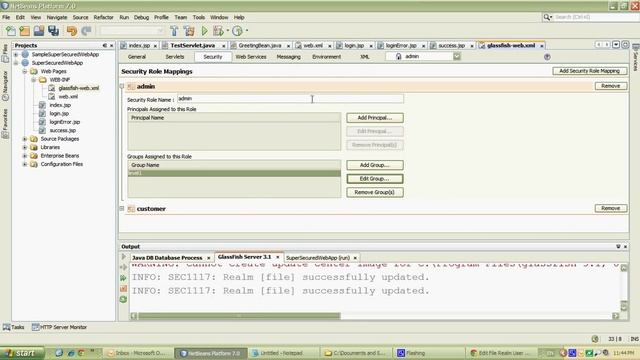The width and height of the screenshot is (640, 360).
Task: Open the Refactor menu
Action: coord(103,18)
